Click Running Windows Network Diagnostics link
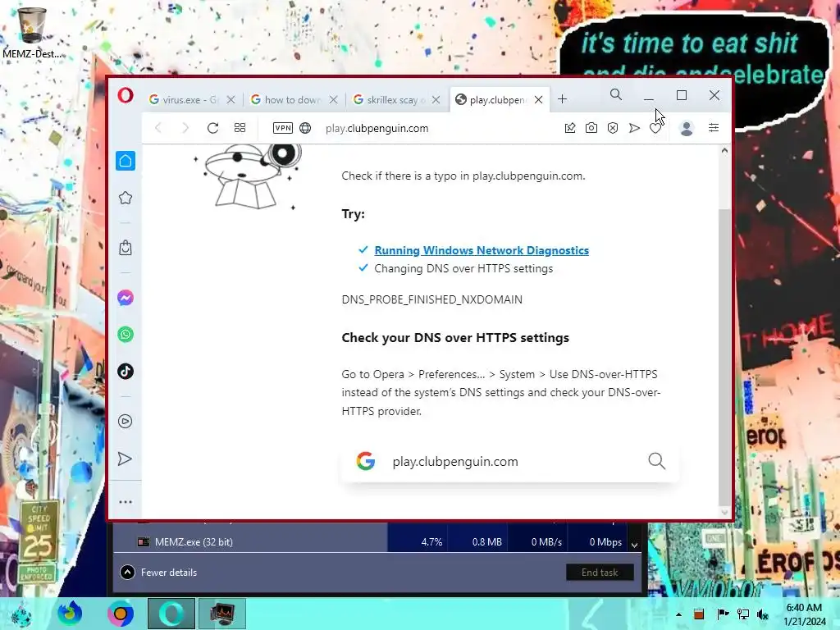The width and height of the screenshot is (840, 630). [x=481, y=250]
